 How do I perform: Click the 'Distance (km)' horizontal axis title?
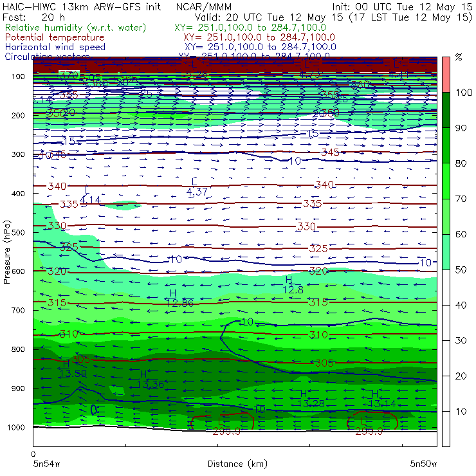pyautogui.click(x=237, y=464)
